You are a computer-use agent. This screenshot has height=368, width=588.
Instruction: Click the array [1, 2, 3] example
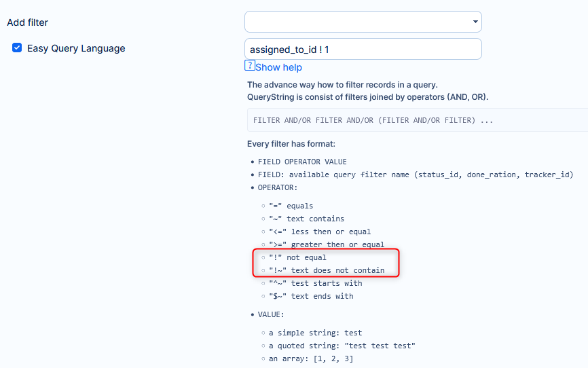tap(311, 358)
